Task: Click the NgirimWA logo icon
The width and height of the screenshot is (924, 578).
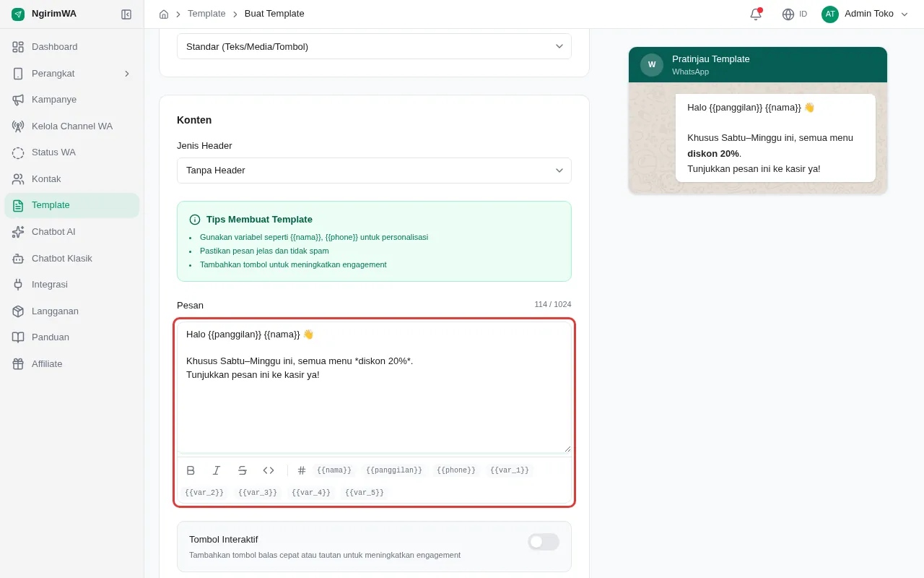Action: coord(18,14)
